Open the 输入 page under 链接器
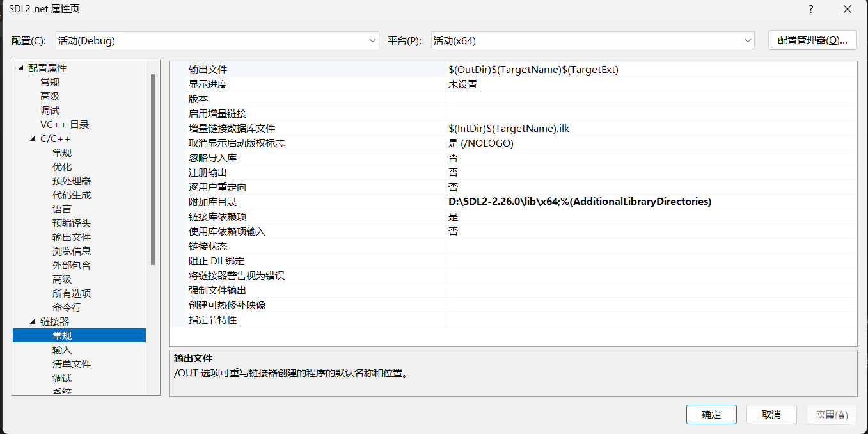The image size is (868, 434). pos(62,350)
